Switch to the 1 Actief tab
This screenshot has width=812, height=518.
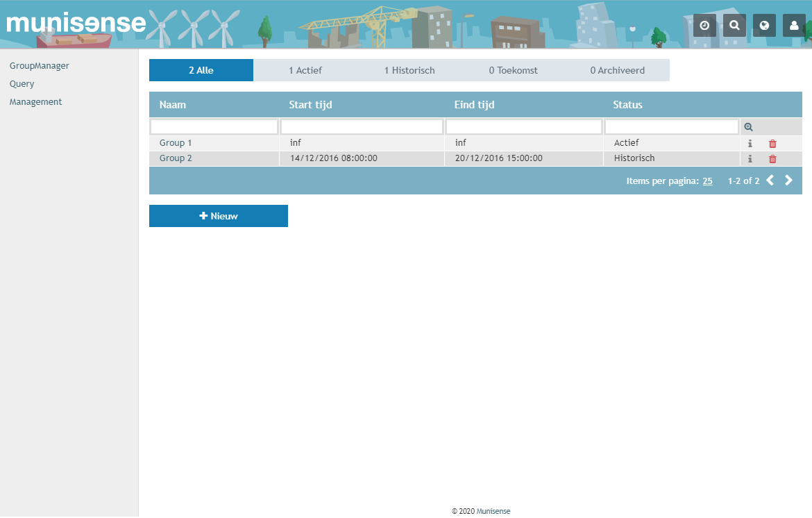tap(305, 70)
